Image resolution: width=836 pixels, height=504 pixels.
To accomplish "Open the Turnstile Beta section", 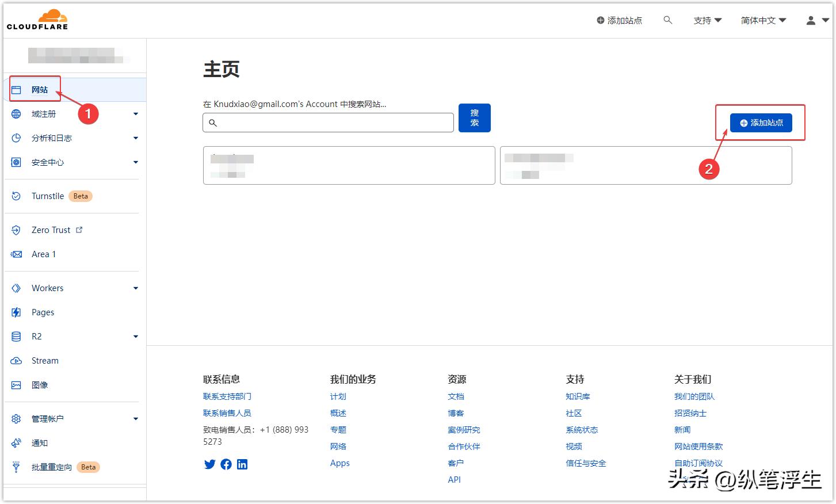I will tap(48, 196).
